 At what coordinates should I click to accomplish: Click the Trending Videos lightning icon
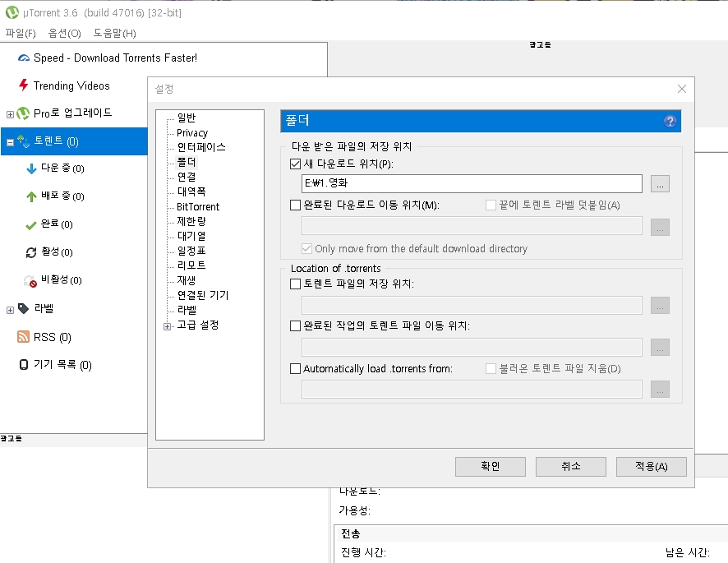24,85
